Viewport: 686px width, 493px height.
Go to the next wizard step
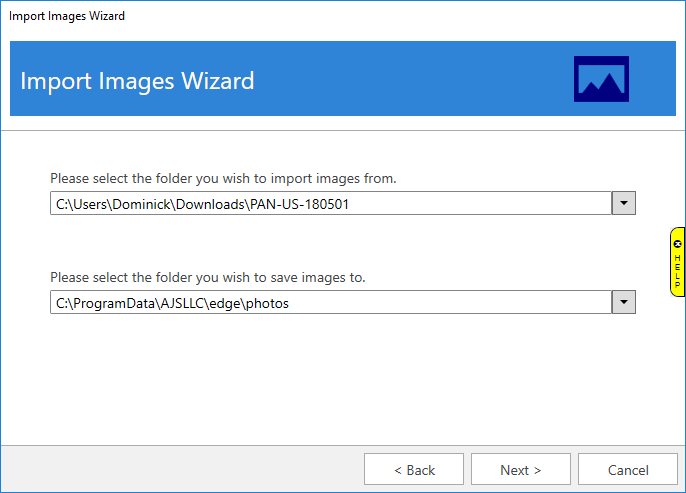pyautogui.click(x=520, y=469)
